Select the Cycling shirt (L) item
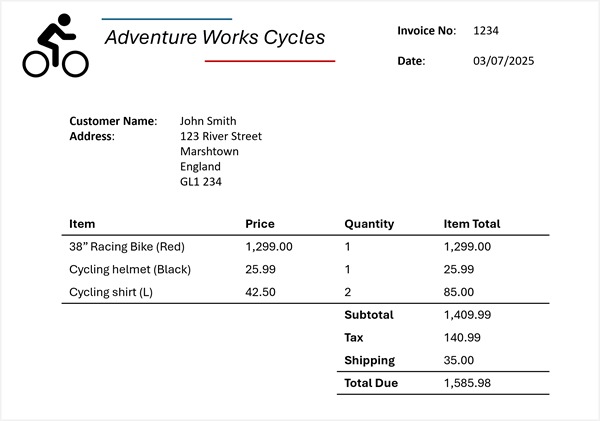The width and height of the screenshot is (600, 421). tap(111, 292)
